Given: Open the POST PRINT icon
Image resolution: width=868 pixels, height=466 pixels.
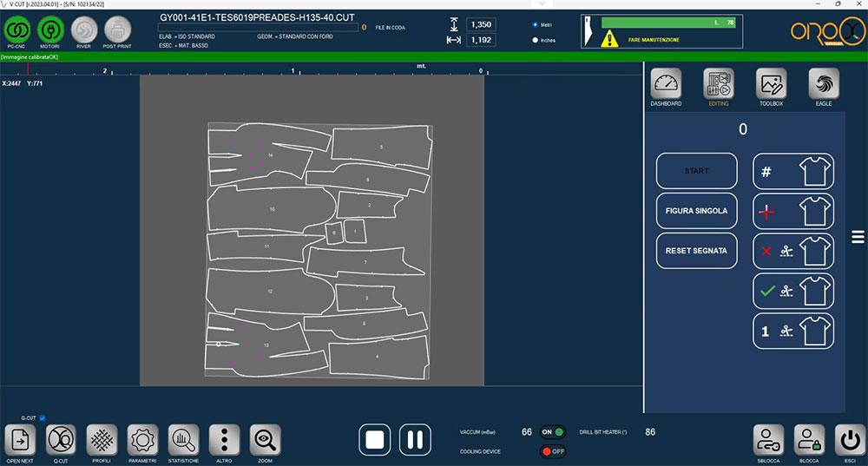Looking at the screenshot, I should pos(117,30).
